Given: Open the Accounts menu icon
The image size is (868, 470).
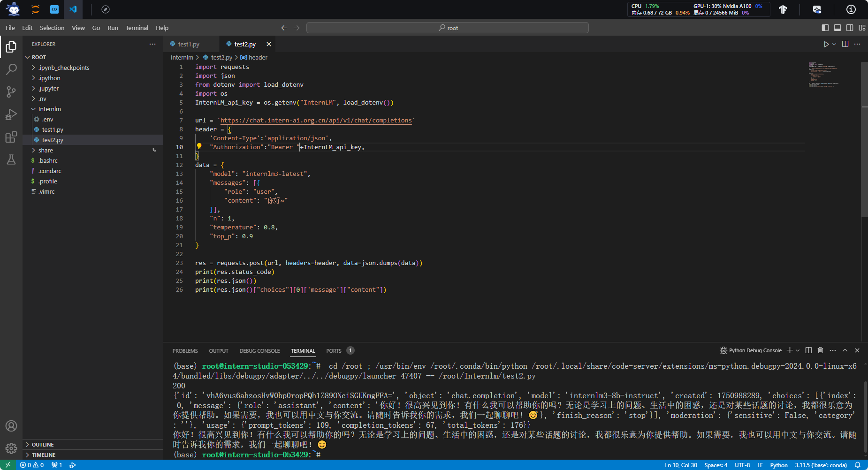Looking at the screenshot, I should [x=11, y=426].
